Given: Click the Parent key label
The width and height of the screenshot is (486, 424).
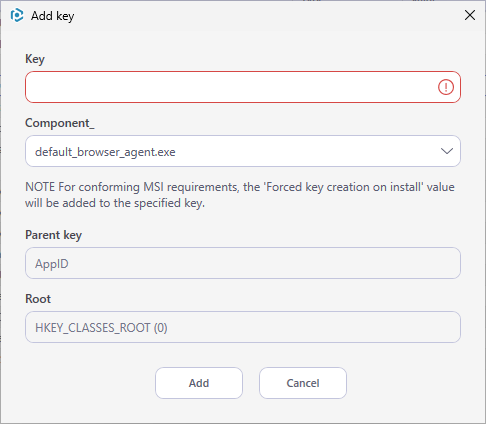Looking at the screenshot, I should pyautogui.click(x=54, y=235).
